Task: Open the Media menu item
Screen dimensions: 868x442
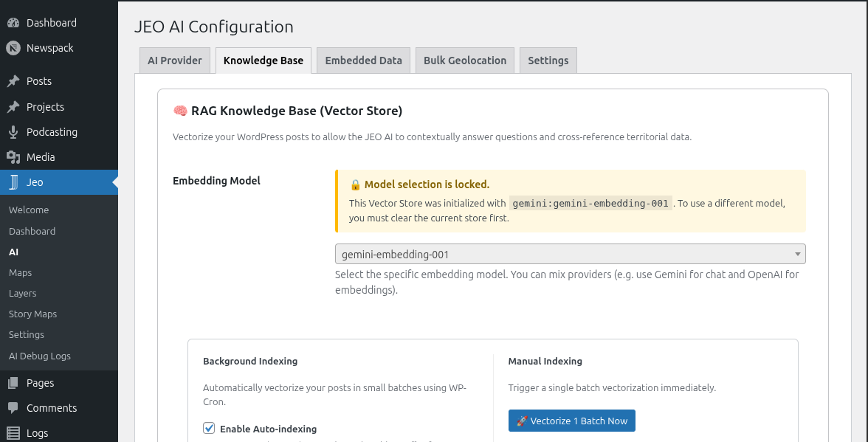Action: [x=59, y=157]
